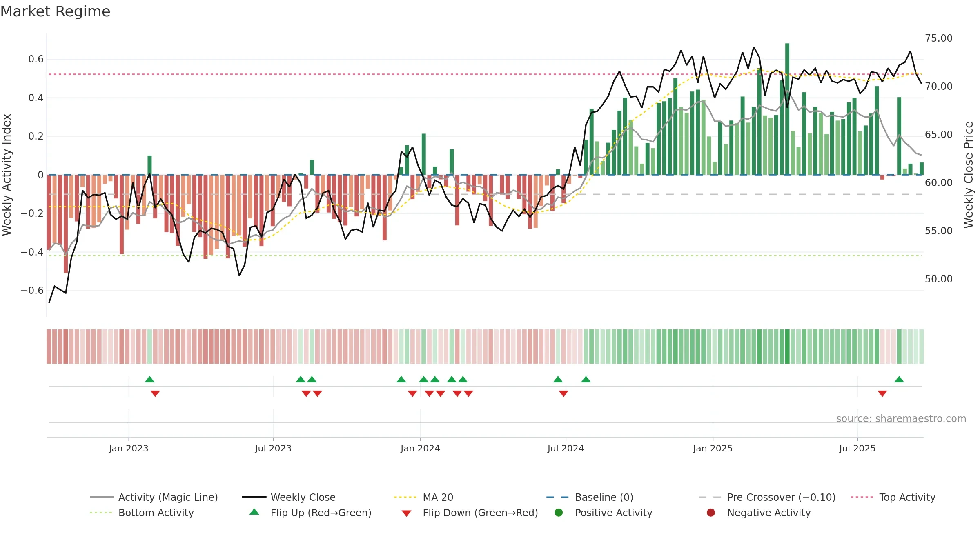The height and width of the screenshot is (551, 980).
Task: Click the red triangle icon beside Flip Down legend
Action: point(406,513)
